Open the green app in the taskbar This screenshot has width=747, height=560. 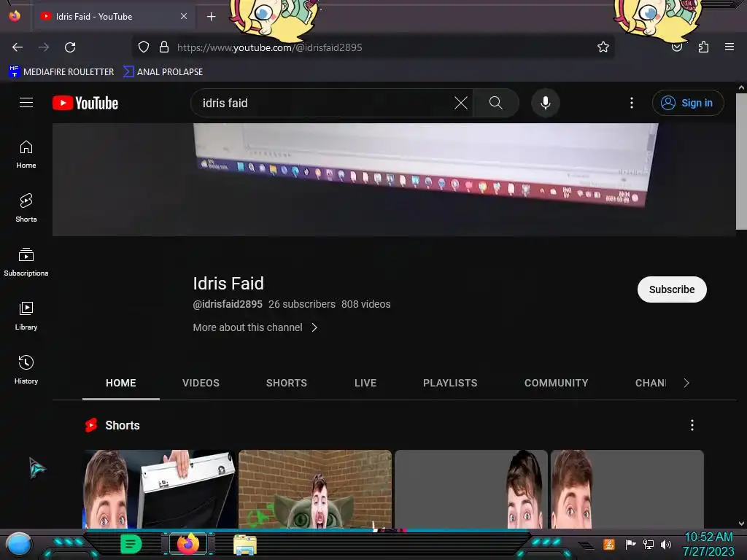pos(131,544)
